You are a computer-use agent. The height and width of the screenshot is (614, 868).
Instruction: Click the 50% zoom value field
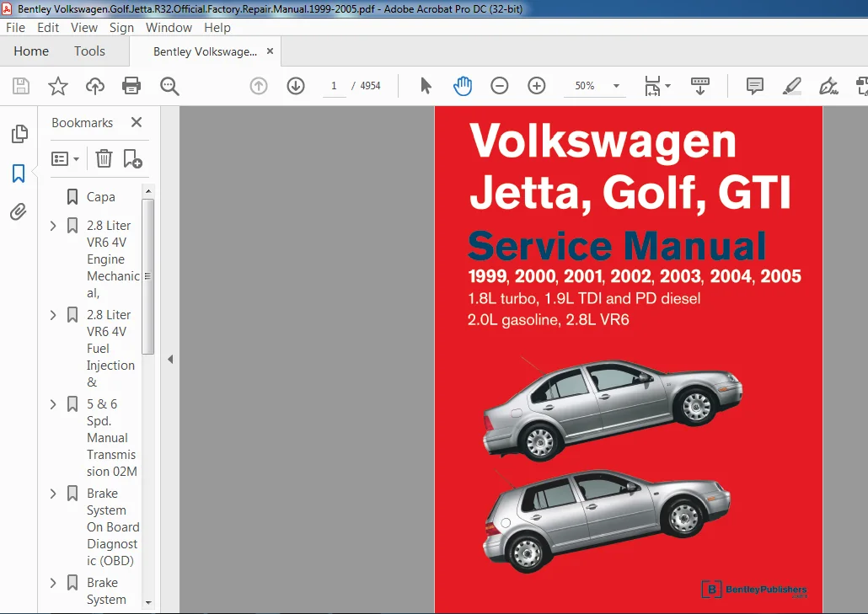(585, 86)
